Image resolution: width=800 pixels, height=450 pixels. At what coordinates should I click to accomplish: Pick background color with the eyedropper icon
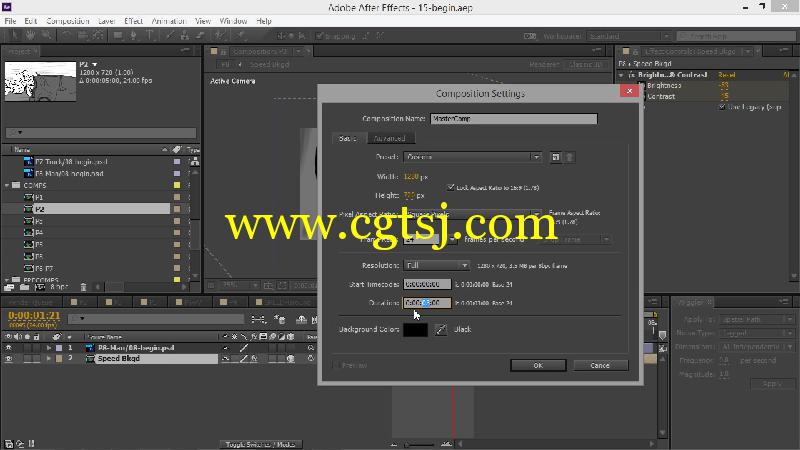pyautogui.click(x=441, y=330)
